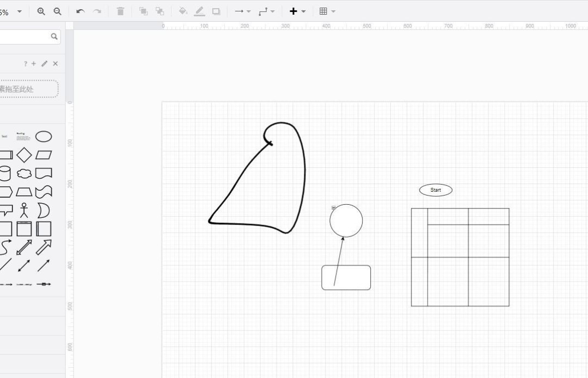588x378 pixels.
Task: Click the search magnifier in the shape search box
Action: coord(54,36)
